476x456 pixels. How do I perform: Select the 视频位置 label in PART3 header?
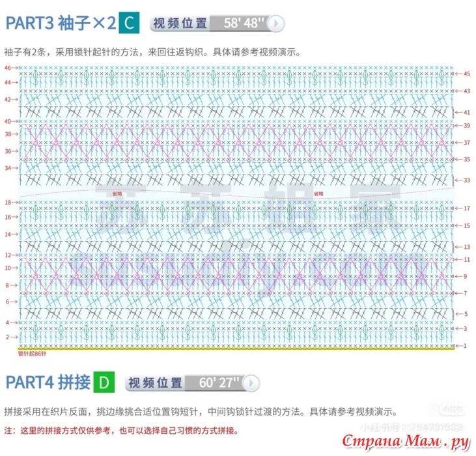pos(179,24)
